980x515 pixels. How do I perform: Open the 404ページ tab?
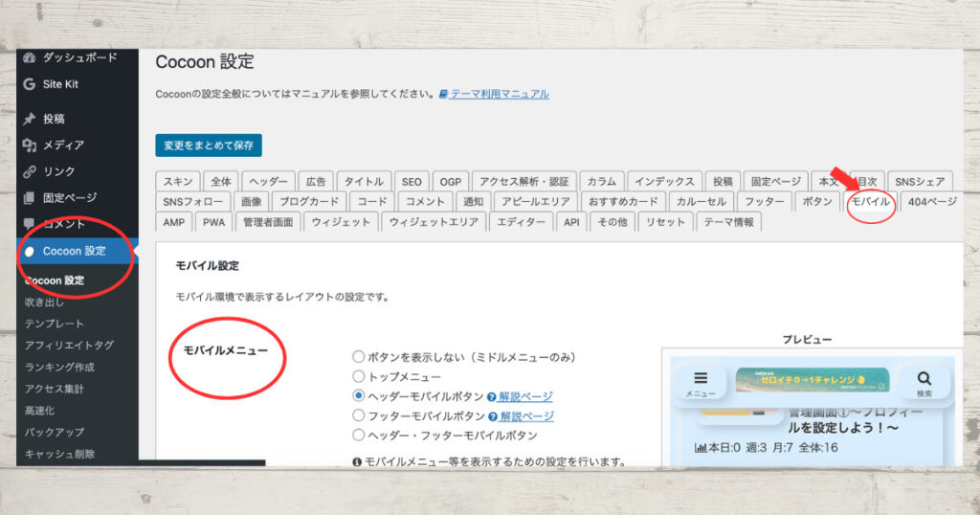click(932, 201)
